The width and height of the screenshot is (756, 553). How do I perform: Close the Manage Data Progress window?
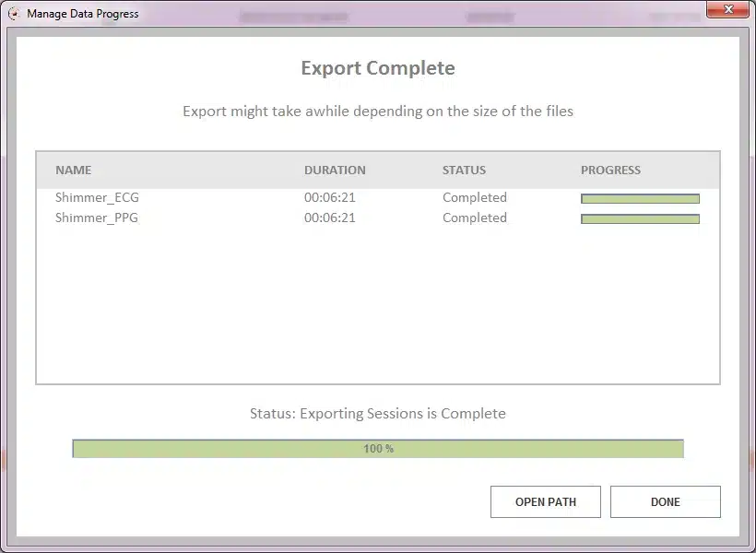[x=728, y=9]
